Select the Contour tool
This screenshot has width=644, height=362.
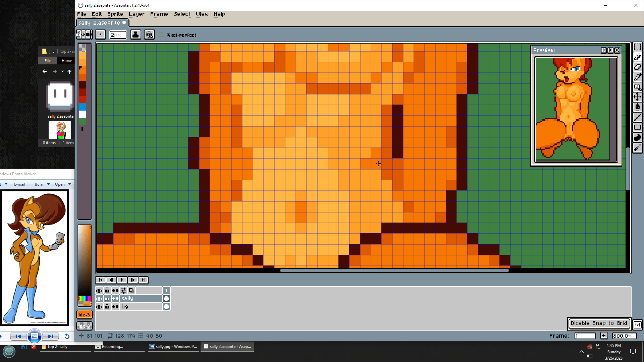coord(637,138)
